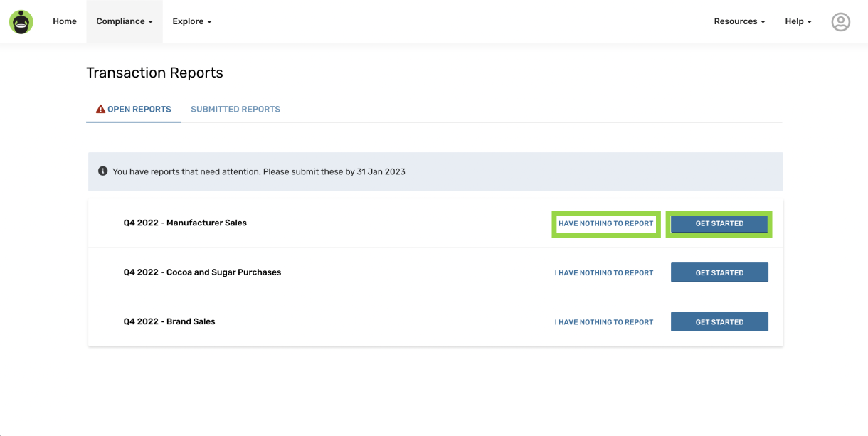Open the Resources dropdown menu
Image resolution: width=868 pixels, height=436 pixels.
click(739, 21)
